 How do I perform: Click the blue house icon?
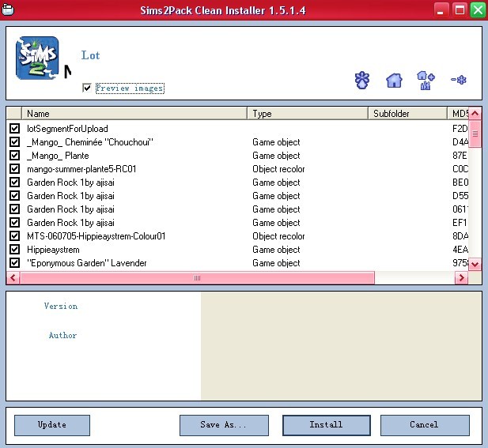394,81
